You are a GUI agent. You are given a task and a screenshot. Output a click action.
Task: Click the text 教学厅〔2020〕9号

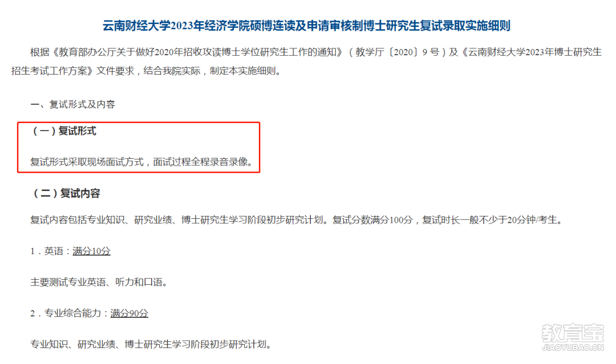coord(397,52)
